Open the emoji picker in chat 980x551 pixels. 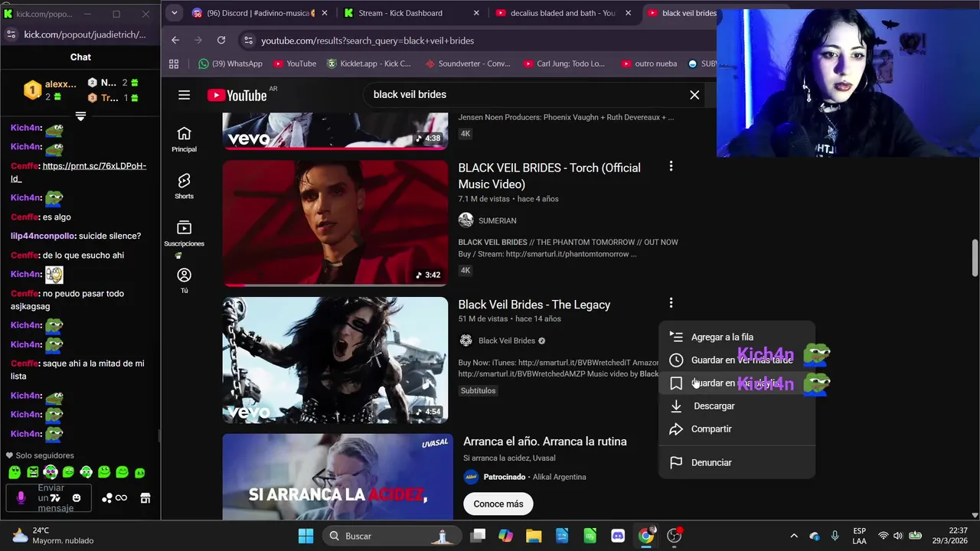click(x=76, y=498)
